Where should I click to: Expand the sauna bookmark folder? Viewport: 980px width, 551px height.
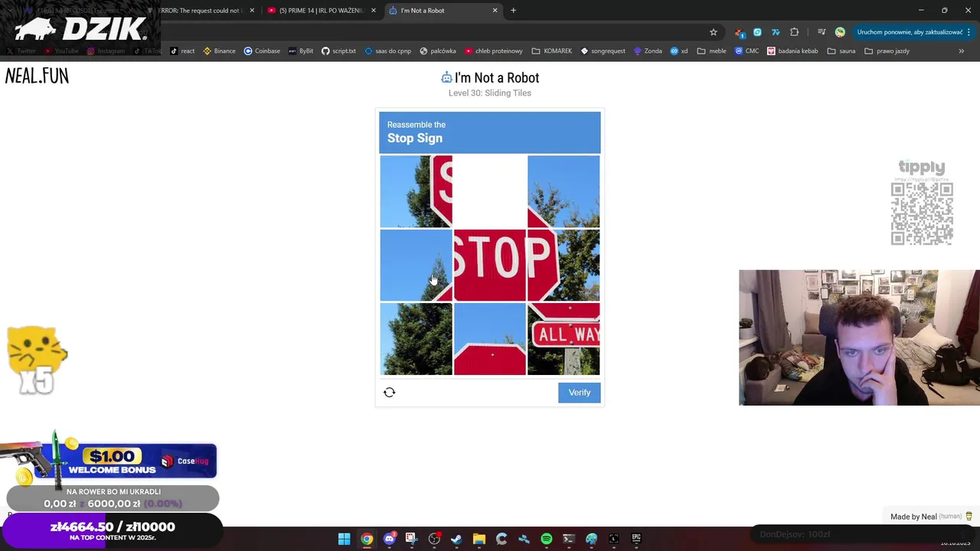(841, 51)
